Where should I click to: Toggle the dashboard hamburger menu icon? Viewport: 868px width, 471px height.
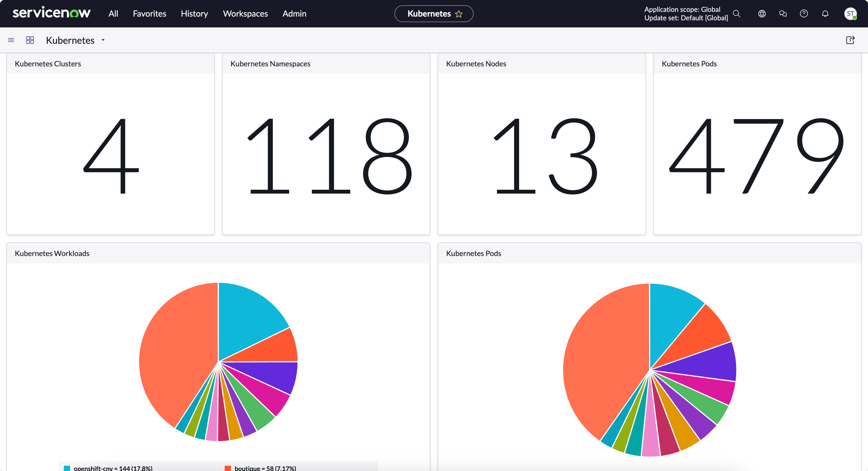[11, 40]
